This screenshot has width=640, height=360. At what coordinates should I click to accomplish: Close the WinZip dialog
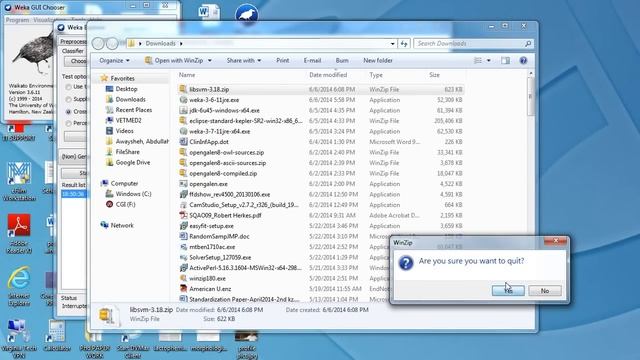click(555, 241)
